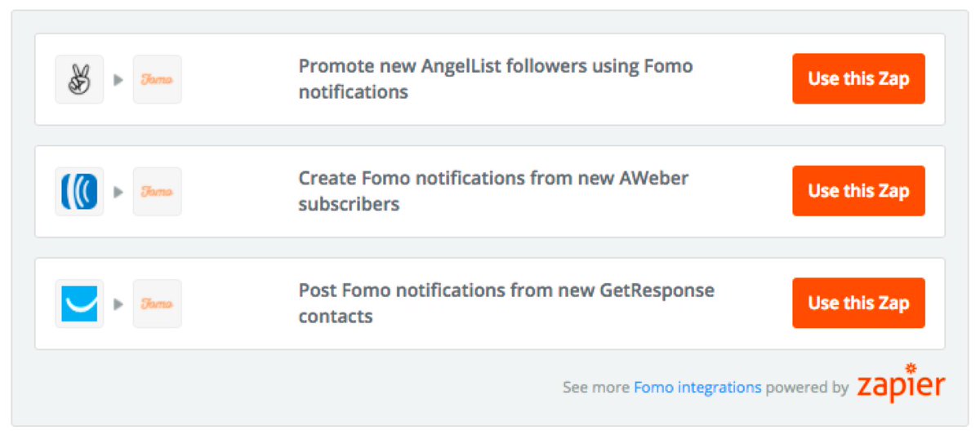Use the GetResponse contacts Zap
This screenshot has width=980, height=435.
[x=858, y=303]
